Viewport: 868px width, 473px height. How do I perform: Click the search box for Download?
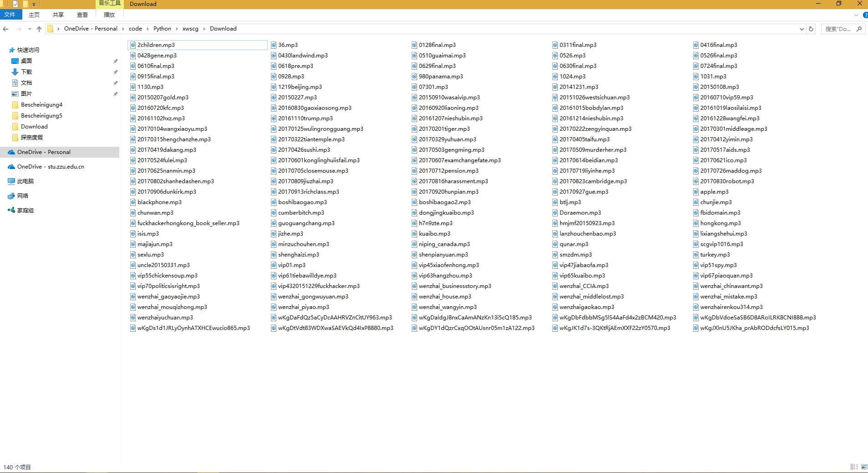click(838, 29)
